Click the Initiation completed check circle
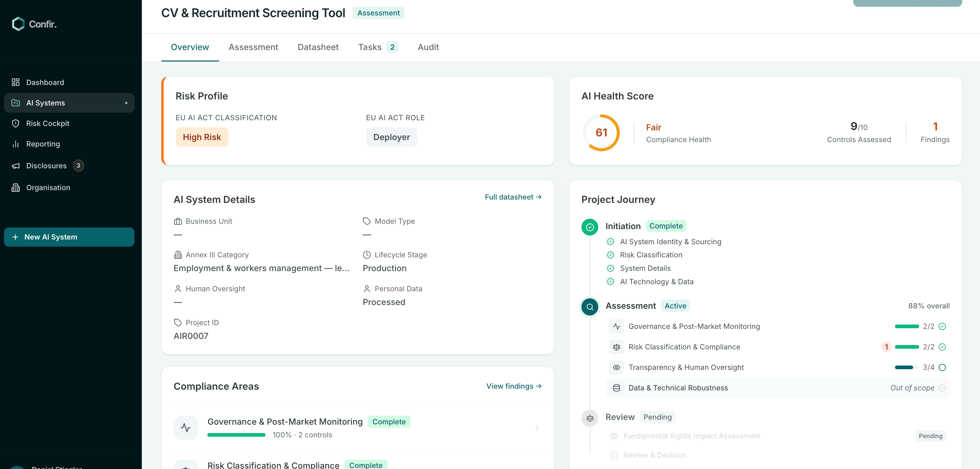 590,227
